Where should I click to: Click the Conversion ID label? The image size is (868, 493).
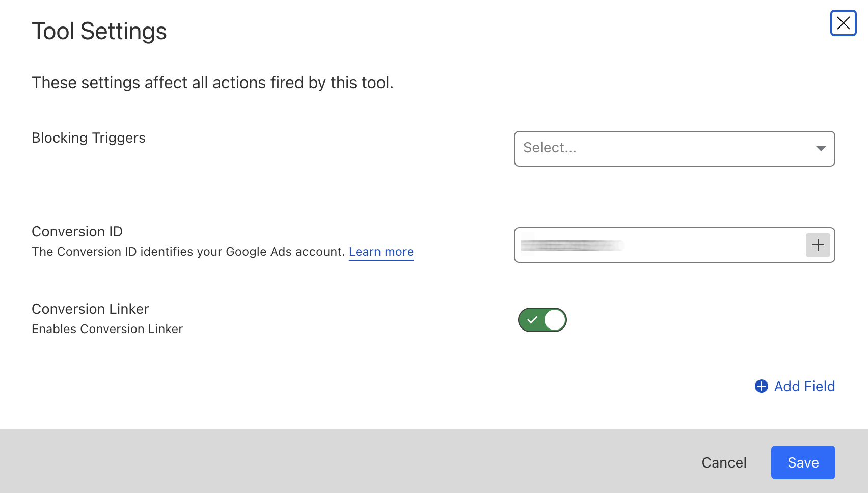77,232
